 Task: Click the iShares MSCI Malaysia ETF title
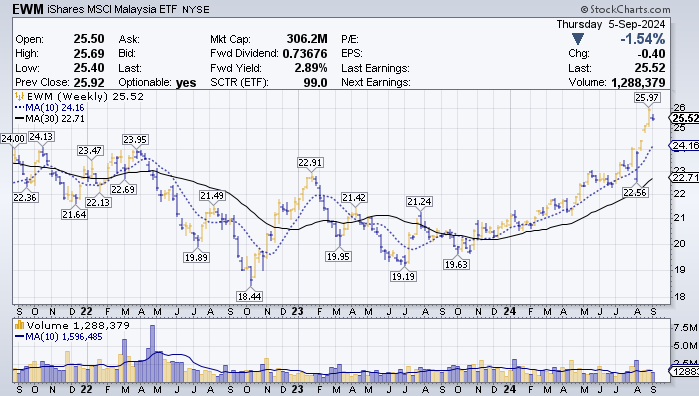click(112, 9)
